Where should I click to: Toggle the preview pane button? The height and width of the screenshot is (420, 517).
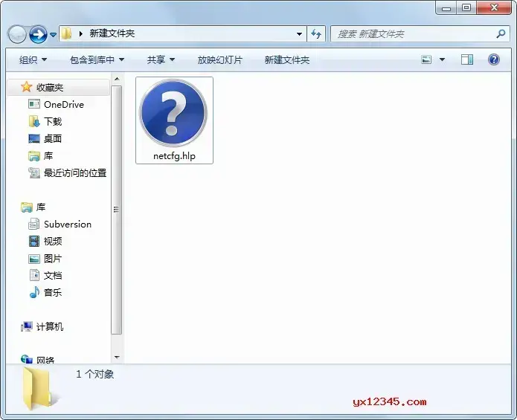tap(467, 59)
